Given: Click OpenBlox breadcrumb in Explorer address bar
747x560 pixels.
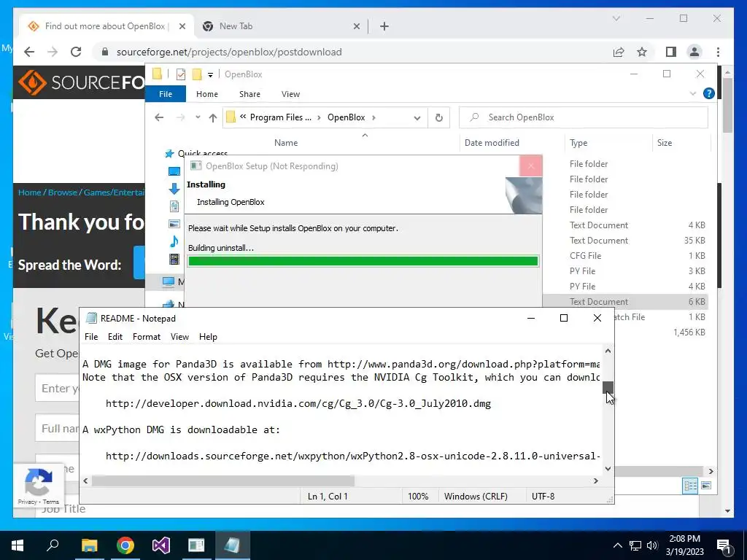Looking at the screenshot, I should click(346, 117).
